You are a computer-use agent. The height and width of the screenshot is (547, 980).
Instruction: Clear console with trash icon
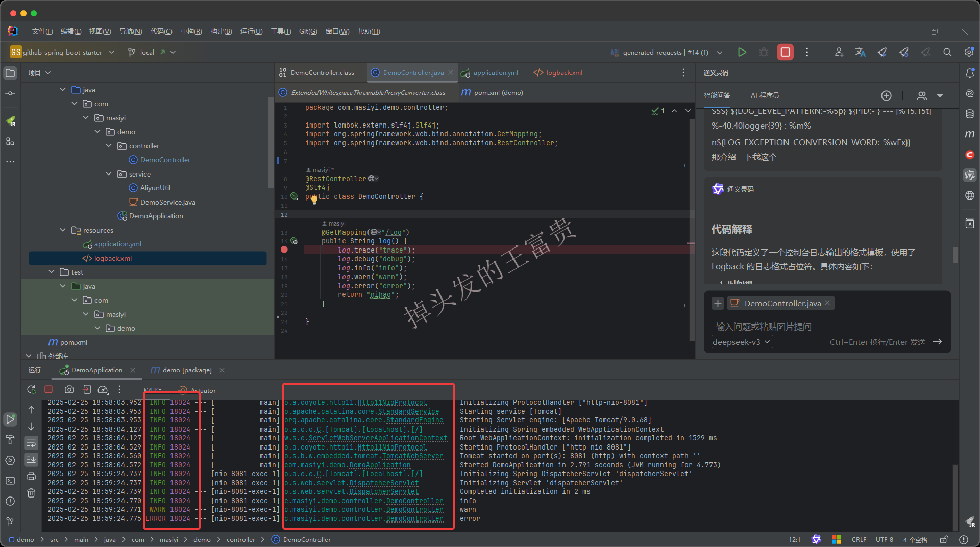coord(31,493)
